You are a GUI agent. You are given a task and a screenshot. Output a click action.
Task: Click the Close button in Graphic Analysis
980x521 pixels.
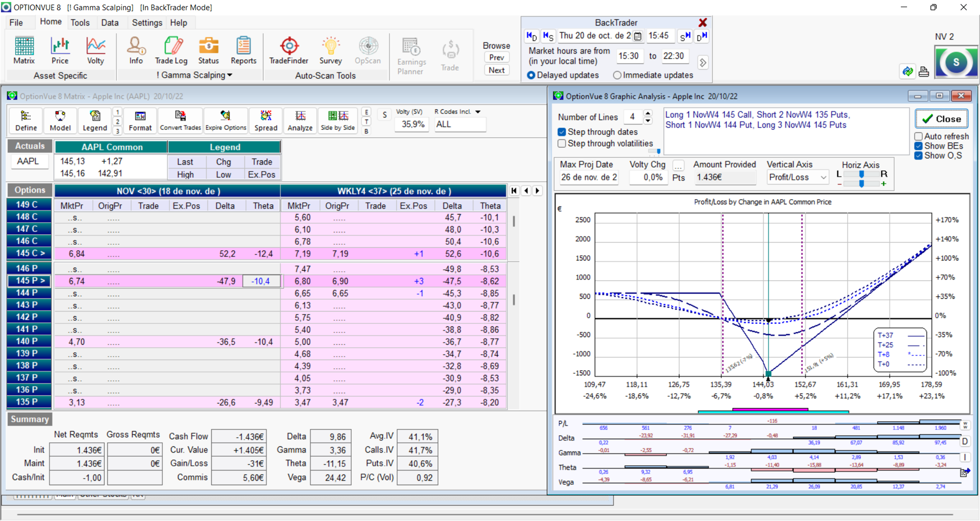[941, 119]
